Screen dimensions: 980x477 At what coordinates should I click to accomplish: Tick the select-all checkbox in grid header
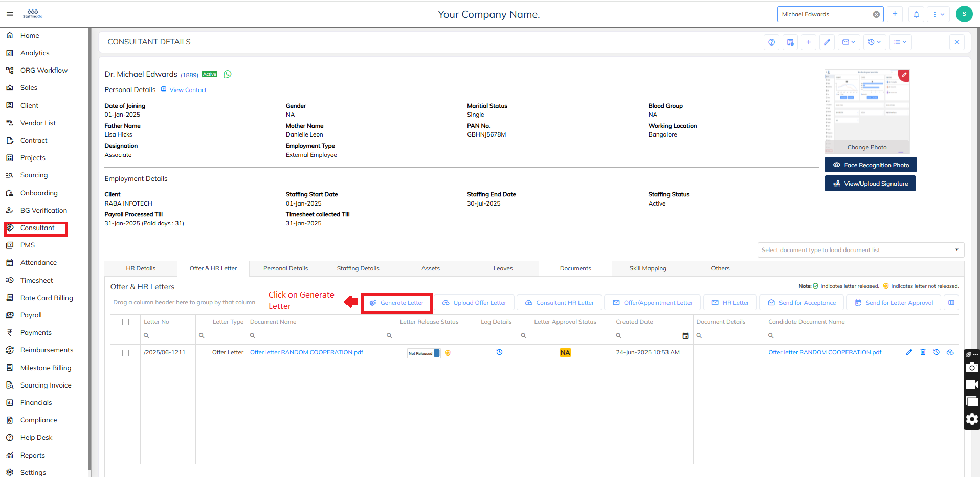point(125,322)
